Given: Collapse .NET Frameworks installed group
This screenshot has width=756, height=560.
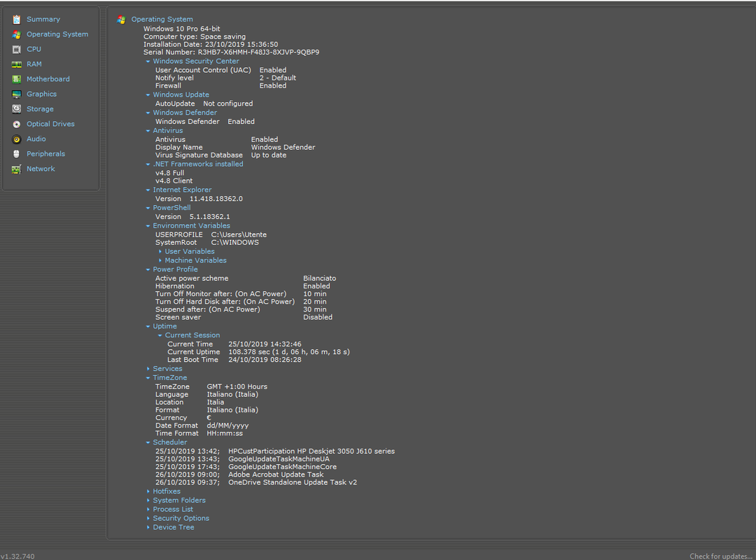Looking at the screenshot, I should tap(148, 164).
